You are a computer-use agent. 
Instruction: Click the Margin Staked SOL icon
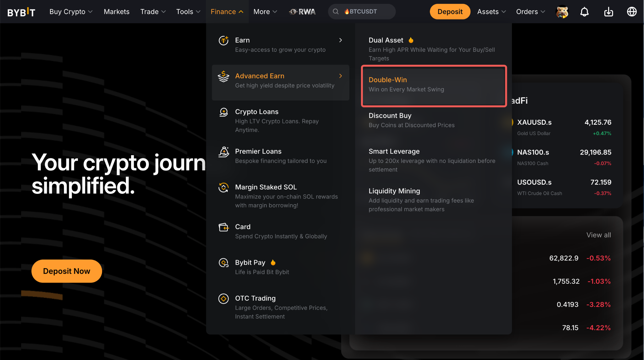(x=224, y=188)
